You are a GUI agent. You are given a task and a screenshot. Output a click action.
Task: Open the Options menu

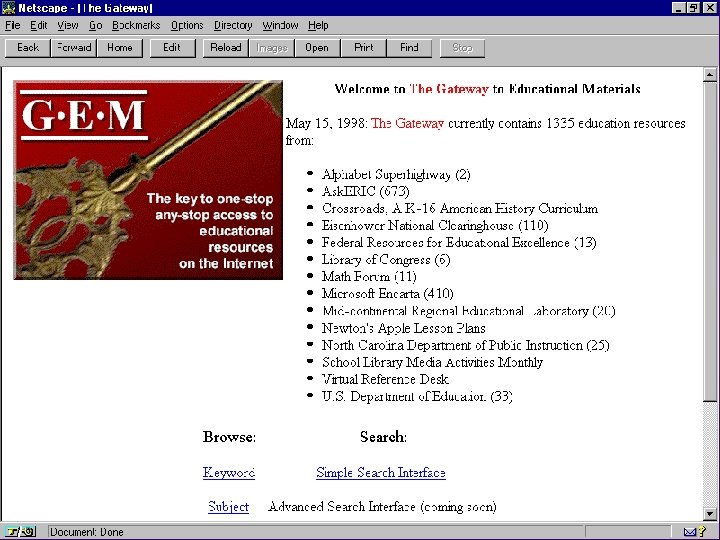coord(187,25)
